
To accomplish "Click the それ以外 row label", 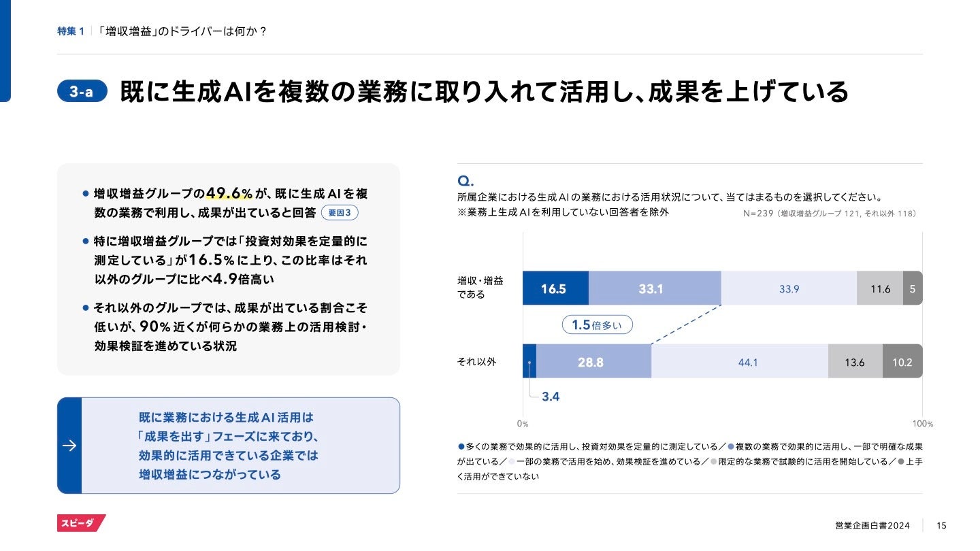I will (476, 362).
